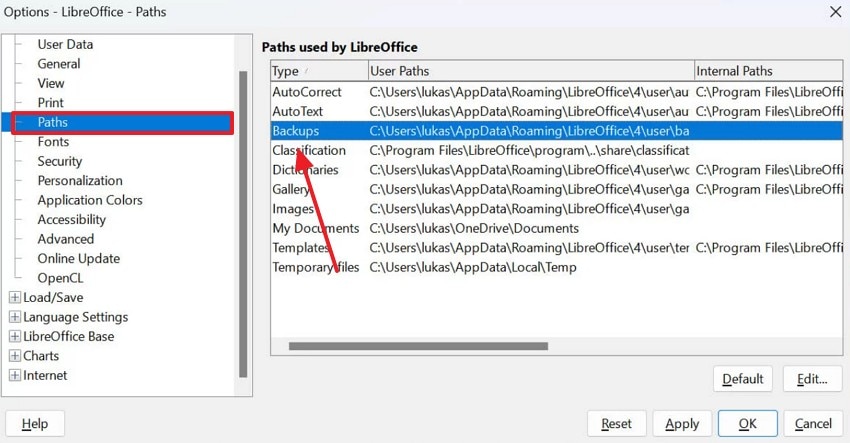Expand the Charts tree node
The width and height of the screenshot is (850, 443).
coord(15,356)
